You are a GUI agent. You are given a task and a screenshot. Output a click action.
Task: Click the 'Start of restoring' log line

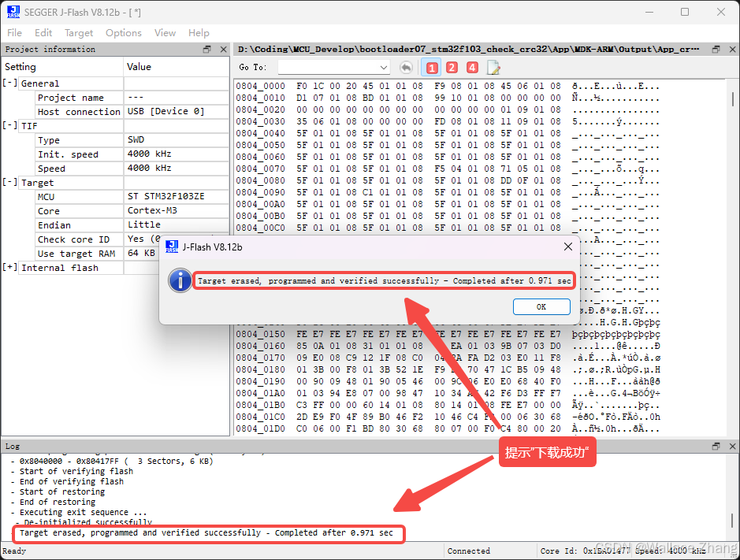(x=61, y=491)
